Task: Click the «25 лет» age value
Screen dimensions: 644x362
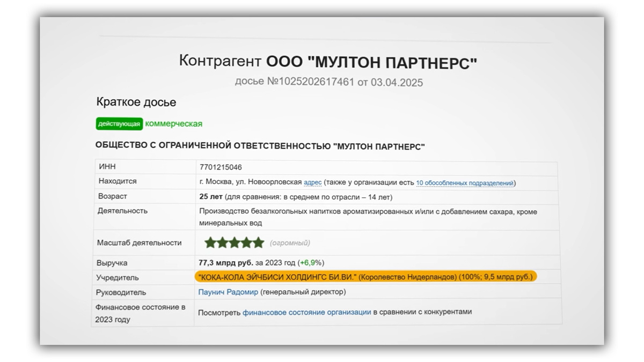Action: tap(210, 197)
